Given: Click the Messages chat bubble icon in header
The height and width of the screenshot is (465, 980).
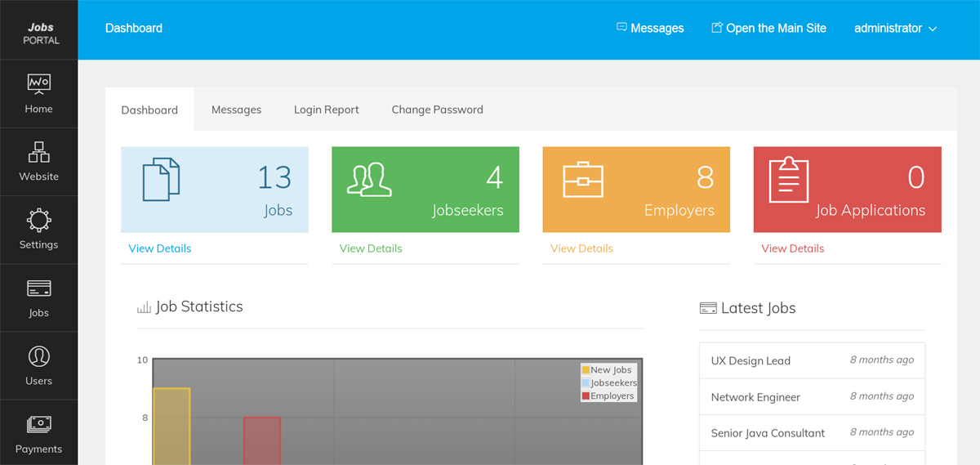Looking at the screenshot, I should [x=621, y=27].
